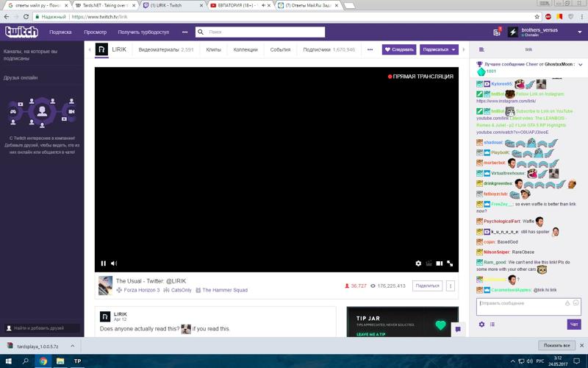
Task: Mute the video player volume
Action: coord(114,263)
